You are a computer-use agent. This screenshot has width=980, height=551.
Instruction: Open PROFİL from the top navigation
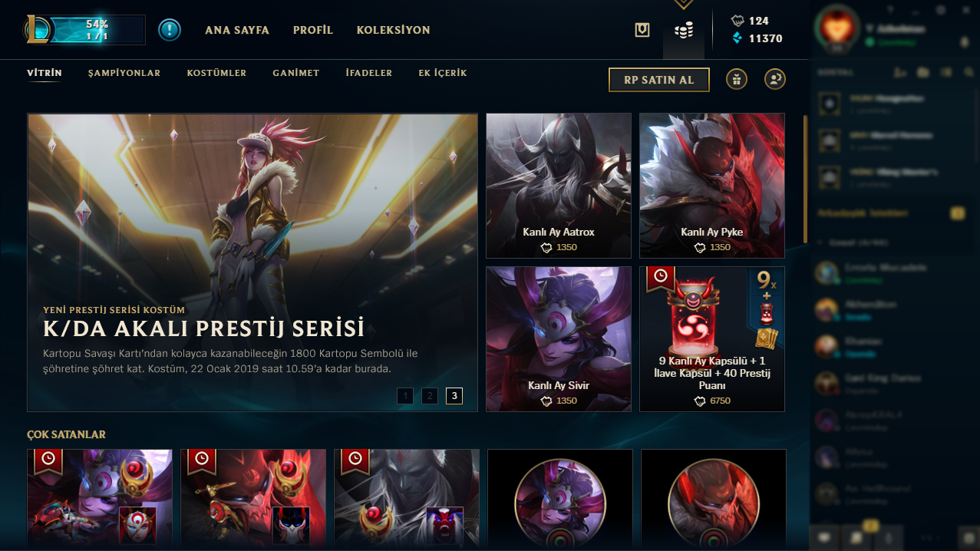313,30
